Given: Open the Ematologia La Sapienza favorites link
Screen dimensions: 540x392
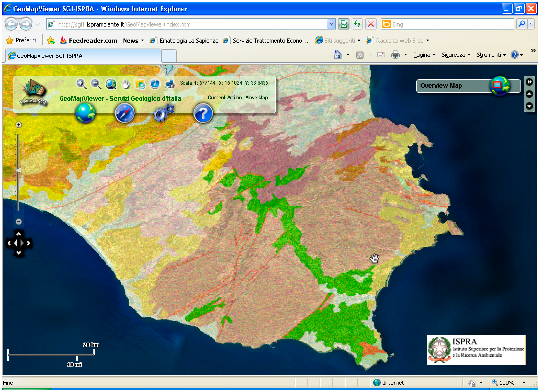Looking at the screenshot, I should coord(188,41).
